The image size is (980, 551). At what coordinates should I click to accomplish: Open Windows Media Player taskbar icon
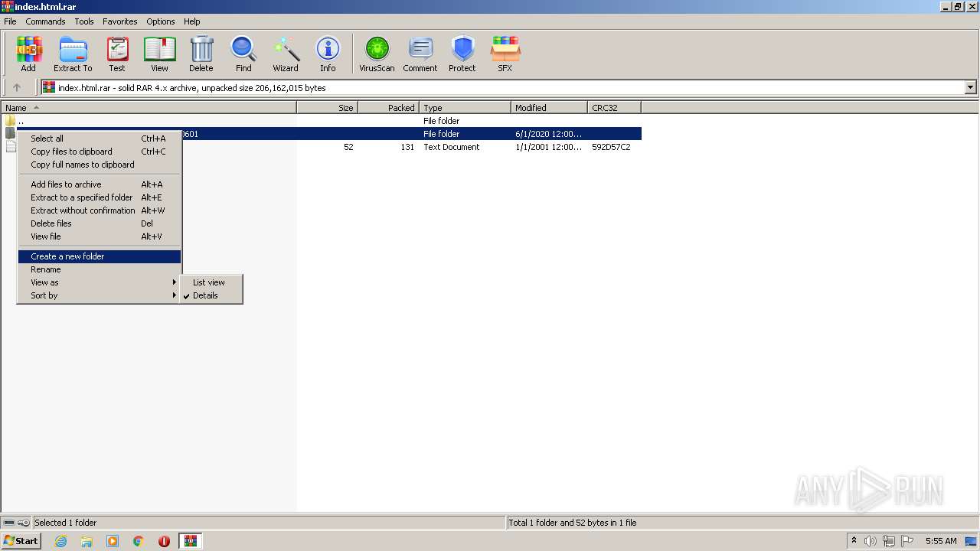[113, 541]
